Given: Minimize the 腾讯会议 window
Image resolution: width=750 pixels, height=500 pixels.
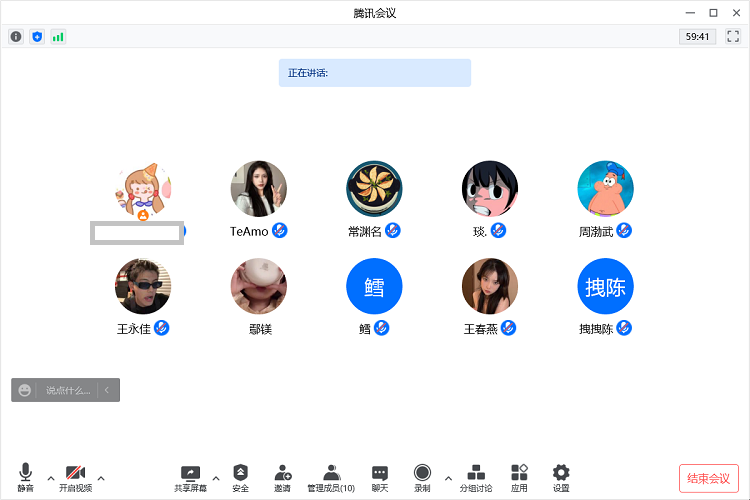Looking at the screenshot, I should (690, 13).
